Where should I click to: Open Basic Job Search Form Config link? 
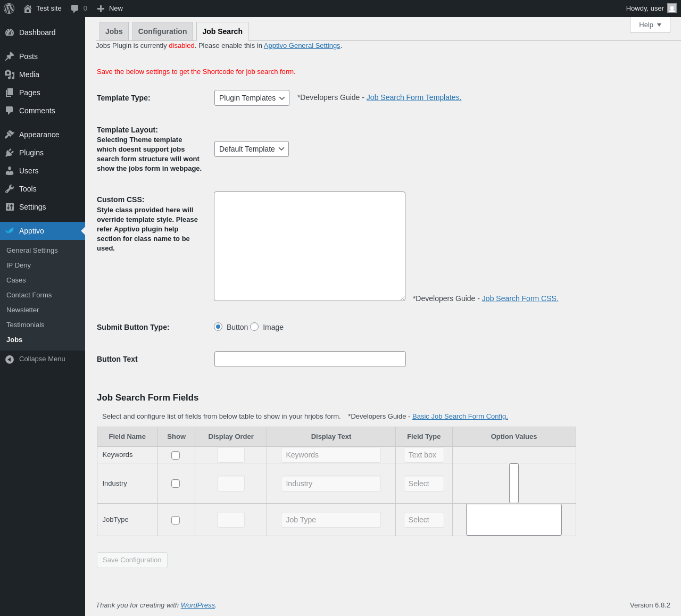[x=460, y=417]
